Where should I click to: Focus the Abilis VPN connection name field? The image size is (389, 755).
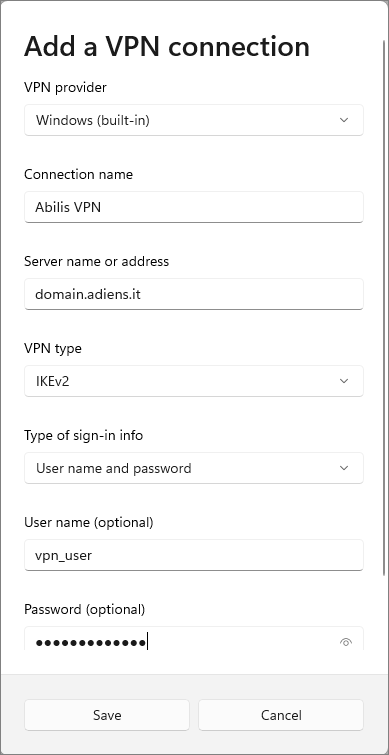point(194,207)
